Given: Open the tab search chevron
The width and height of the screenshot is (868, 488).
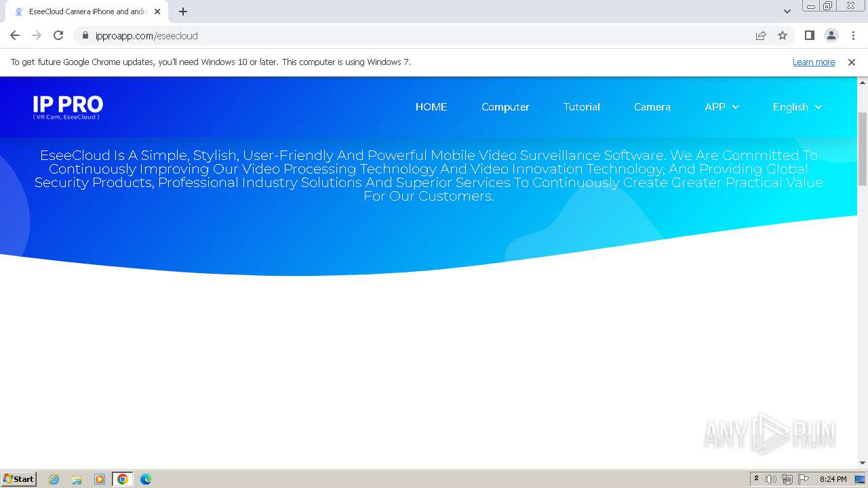Looking at the screenshot, I should [x=787, y=12].
